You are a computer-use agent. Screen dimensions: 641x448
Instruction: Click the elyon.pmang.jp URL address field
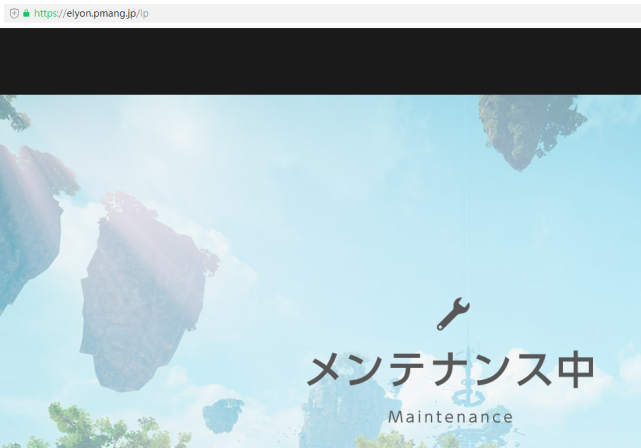point(323,13)
